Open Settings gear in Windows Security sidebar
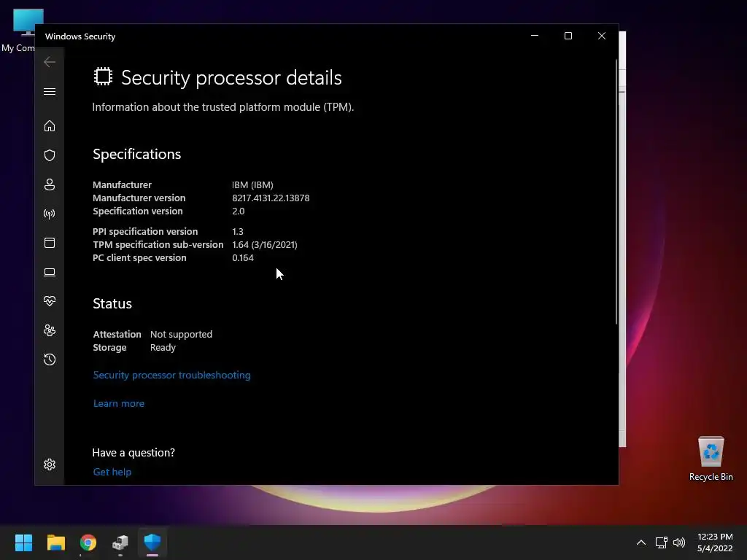 pyautogui.click(x=50, y=464)
